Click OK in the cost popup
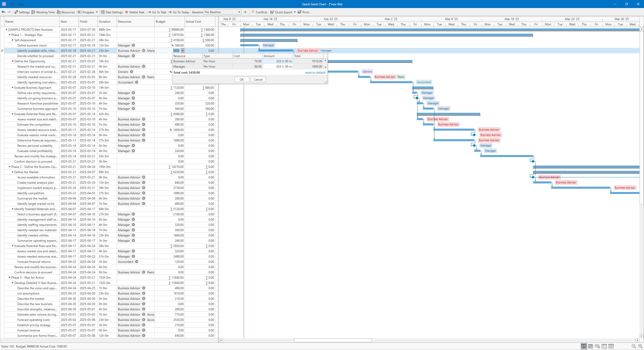 242,80
